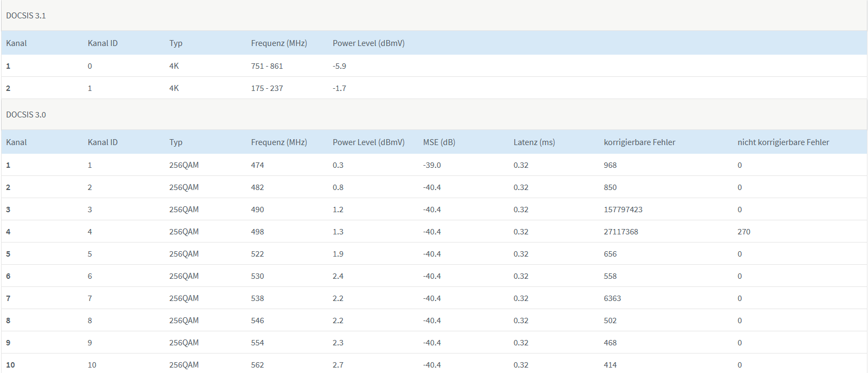Select the -39.0 MSE value
The image size is (868, 373).
coord(432,165)
